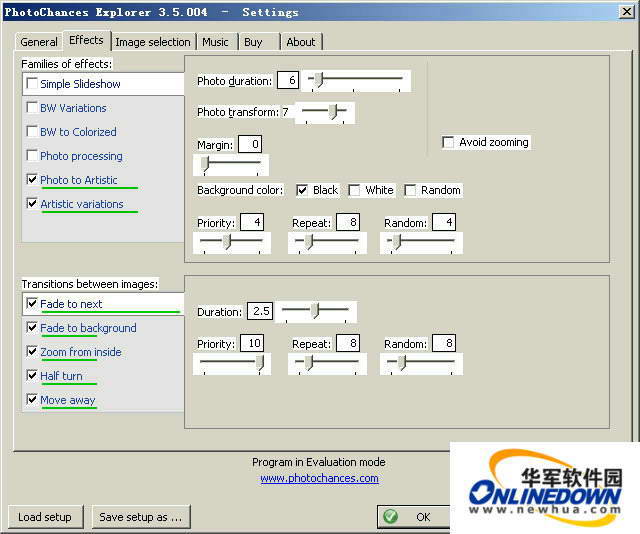Enable BW Variations effects family

coord(32,107)
